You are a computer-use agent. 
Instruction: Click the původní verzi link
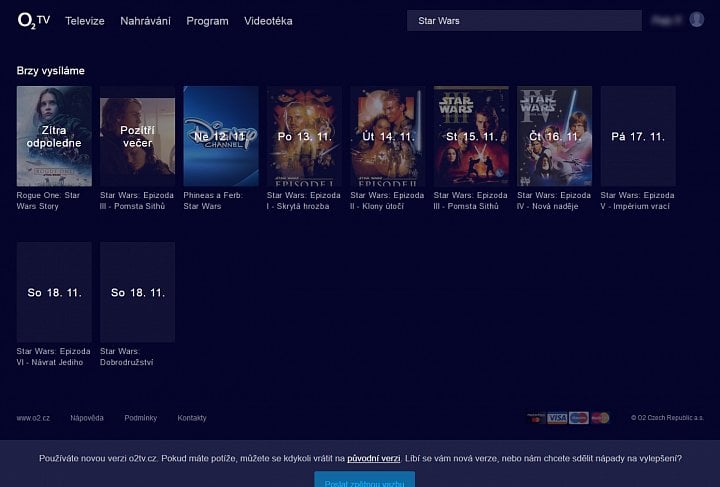tap(373, 458)
